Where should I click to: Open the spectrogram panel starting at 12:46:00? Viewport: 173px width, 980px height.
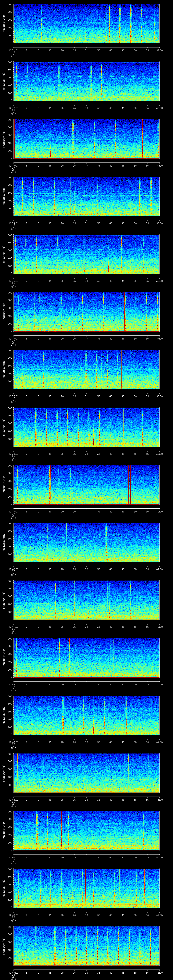tap(87, 888)
